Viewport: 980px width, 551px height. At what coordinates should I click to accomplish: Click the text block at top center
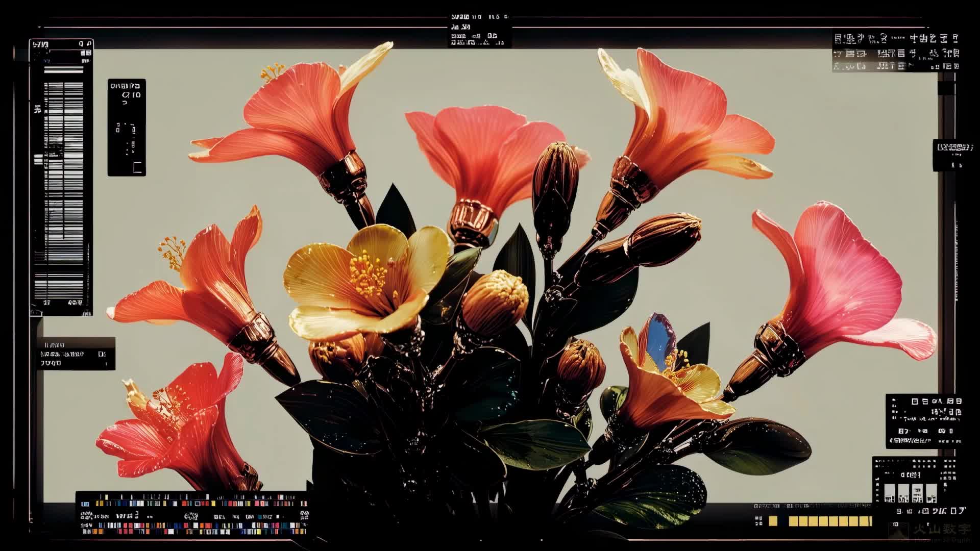coord(479,31)
